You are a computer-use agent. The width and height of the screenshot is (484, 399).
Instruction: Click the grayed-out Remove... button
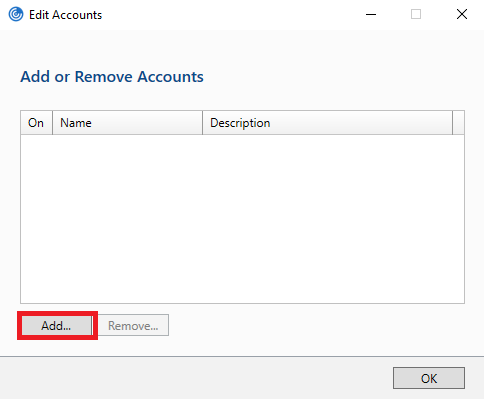tap(133, 325)
